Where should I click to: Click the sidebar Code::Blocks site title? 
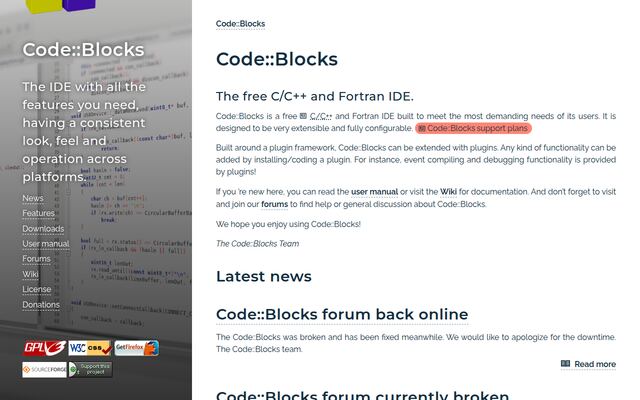pos(83,50)
